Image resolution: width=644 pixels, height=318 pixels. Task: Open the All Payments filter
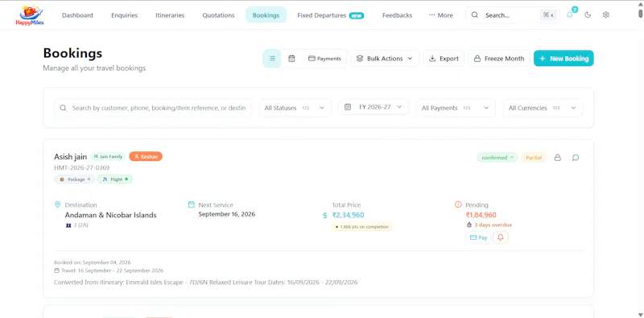click(456, 108)
